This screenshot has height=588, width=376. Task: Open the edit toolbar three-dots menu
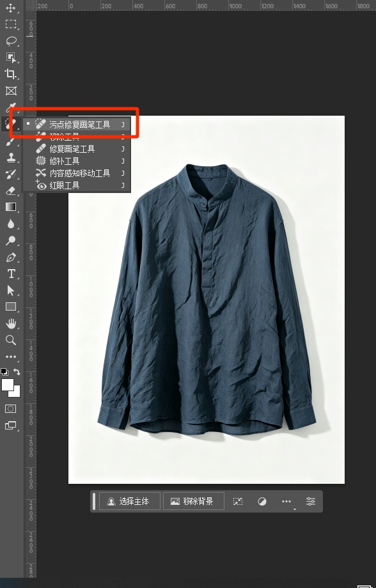10,357
